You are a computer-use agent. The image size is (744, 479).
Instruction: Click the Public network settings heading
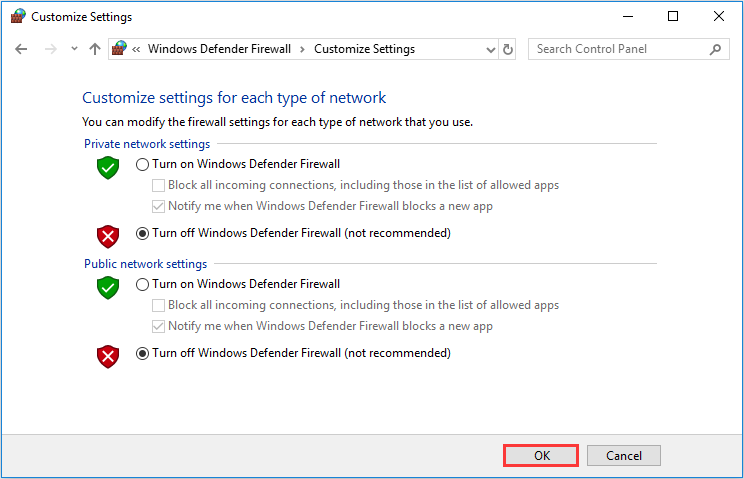click(x=146, y=264)
